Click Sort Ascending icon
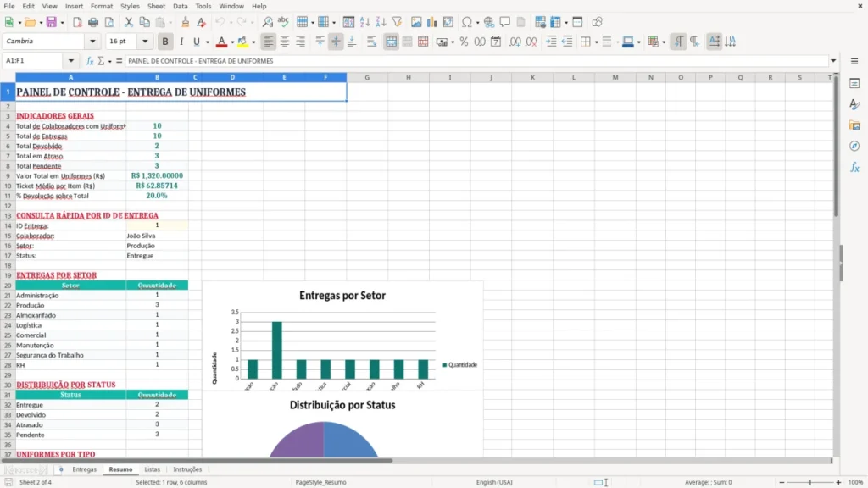Screen dimensions: 868x488 [364, 22]
